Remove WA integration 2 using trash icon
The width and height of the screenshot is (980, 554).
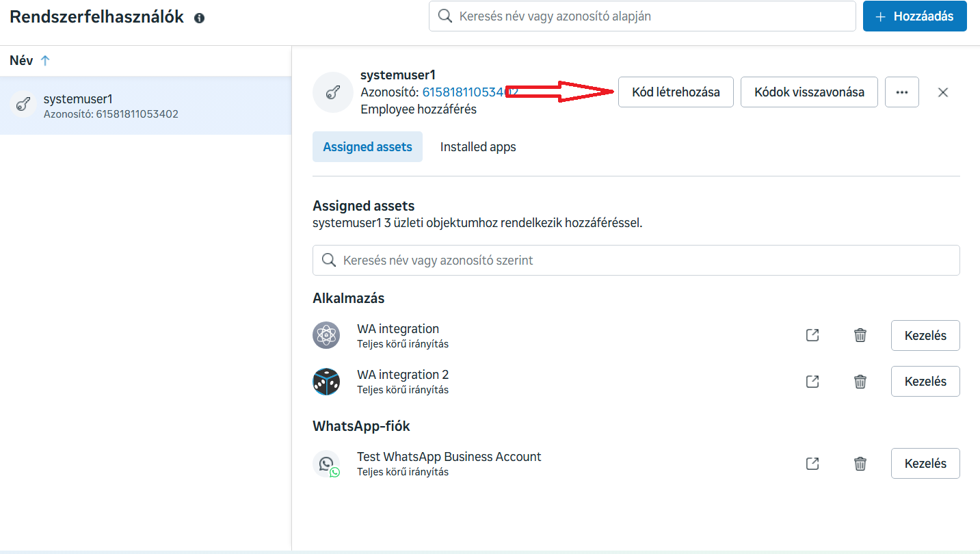860,382
